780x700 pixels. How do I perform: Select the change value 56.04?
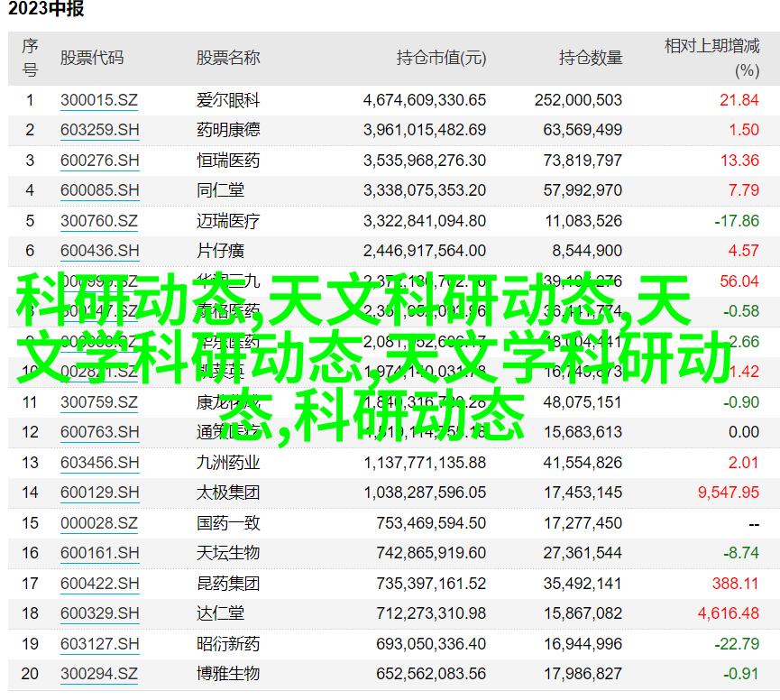coord(739,281)
